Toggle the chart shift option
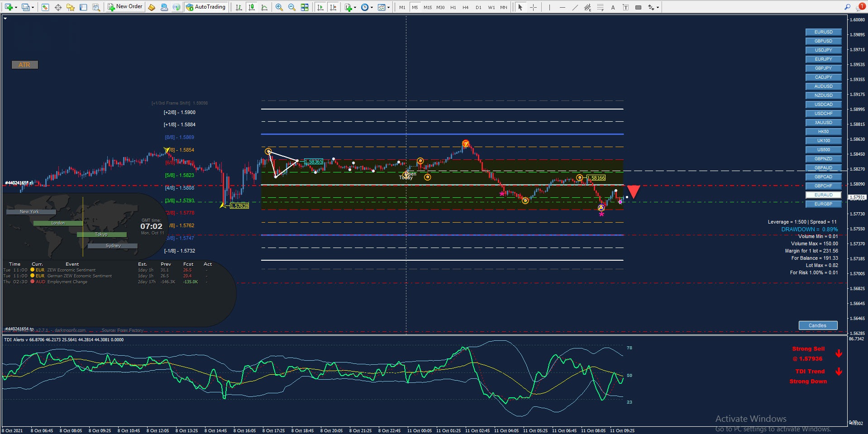 point(333,7)
